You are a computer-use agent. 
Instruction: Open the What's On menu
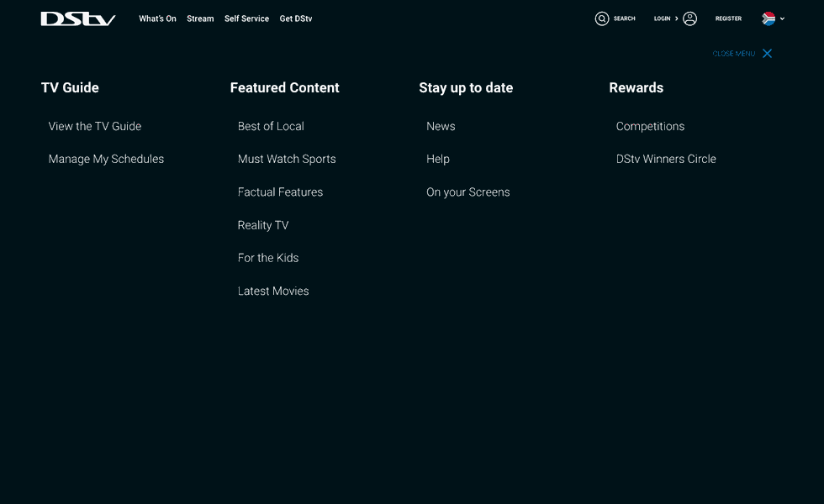[x=157, y=18]
